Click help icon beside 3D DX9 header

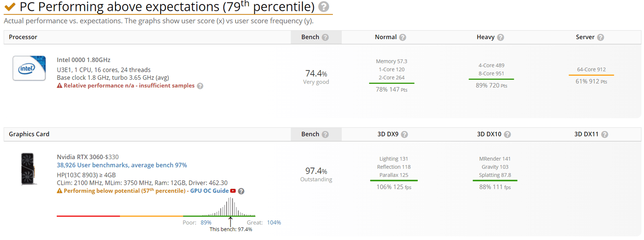pyautogui.click(x=405, y=134)
